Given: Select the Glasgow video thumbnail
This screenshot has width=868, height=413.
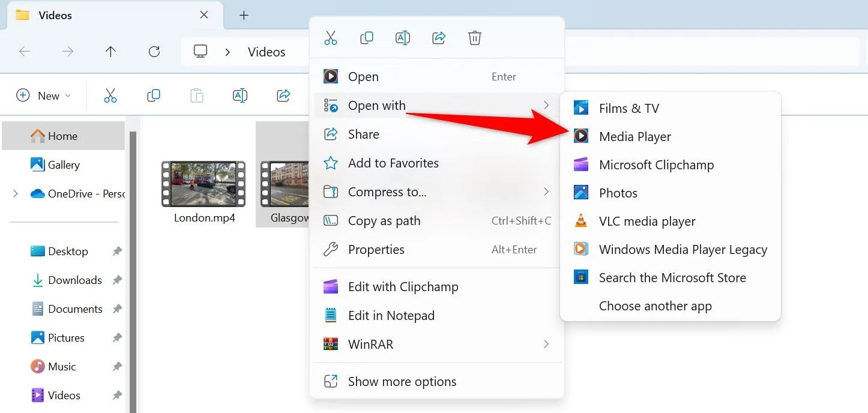Looking at the screenshot, I should coord(285,184).
